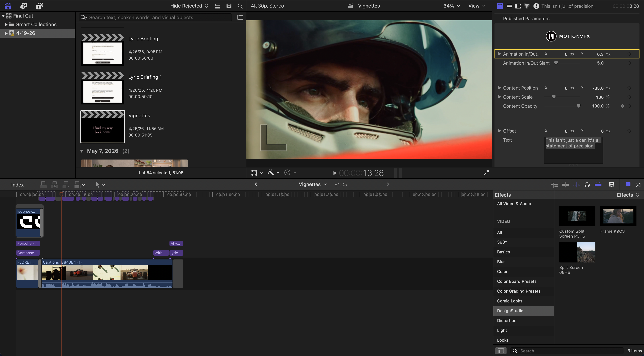Viewport: 644px width, 356px height.
Task: Toggle video skimming
Action: 565,185
